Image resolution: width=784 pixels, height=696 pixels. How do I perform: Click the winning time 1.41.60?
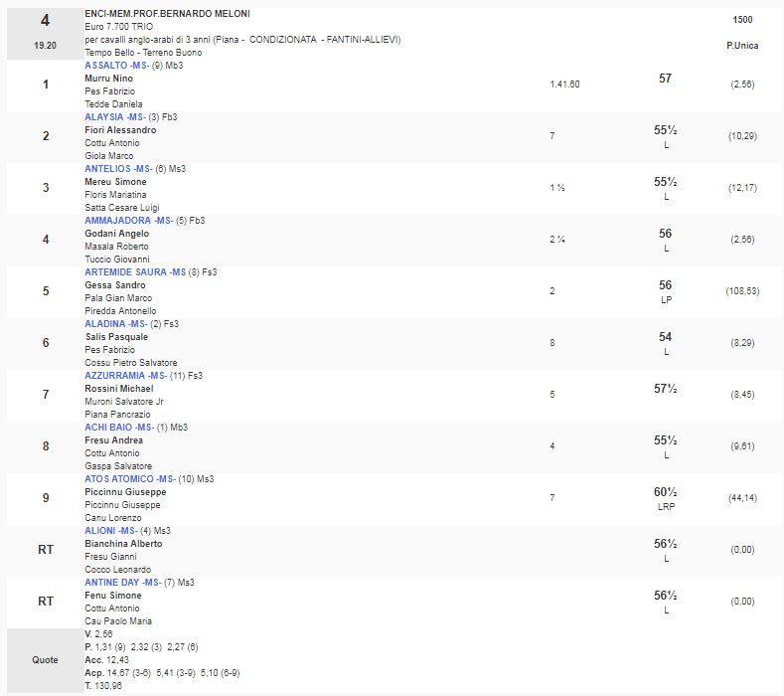click(564, 85)
